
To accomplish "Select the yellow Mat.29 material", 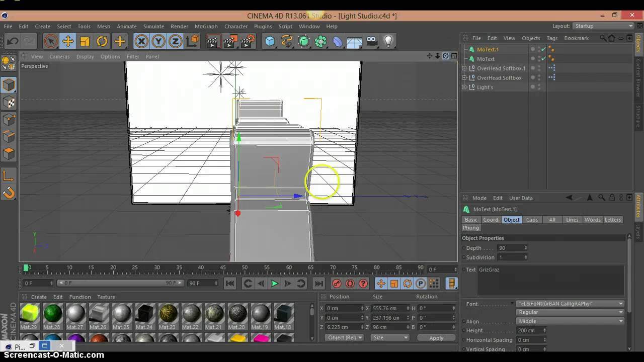I will coord(29,314).
